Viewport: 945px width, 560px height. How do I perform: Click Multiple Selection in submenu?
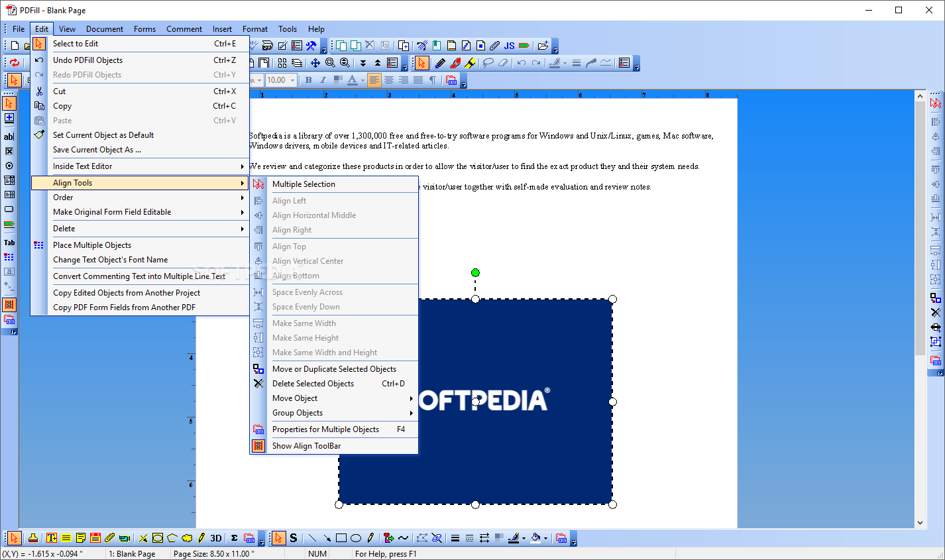click(x=334, y=184)
